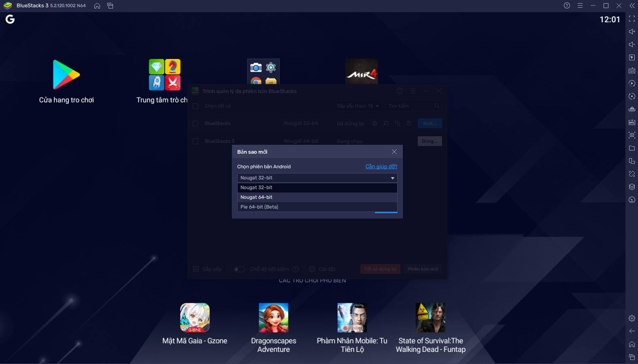The height and width of the screenshot is (364, 638).
Task: Go to BlueStacks home via title bar icon
Action: (x=97, y=6)
